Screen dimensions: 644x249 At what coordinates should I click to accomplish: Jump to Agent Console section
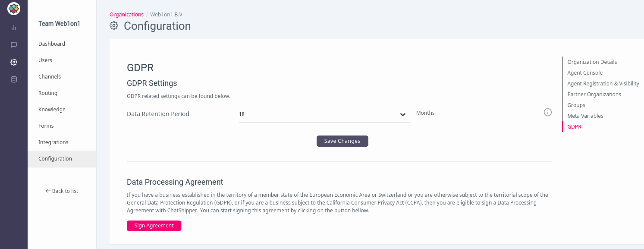[585, 73]
